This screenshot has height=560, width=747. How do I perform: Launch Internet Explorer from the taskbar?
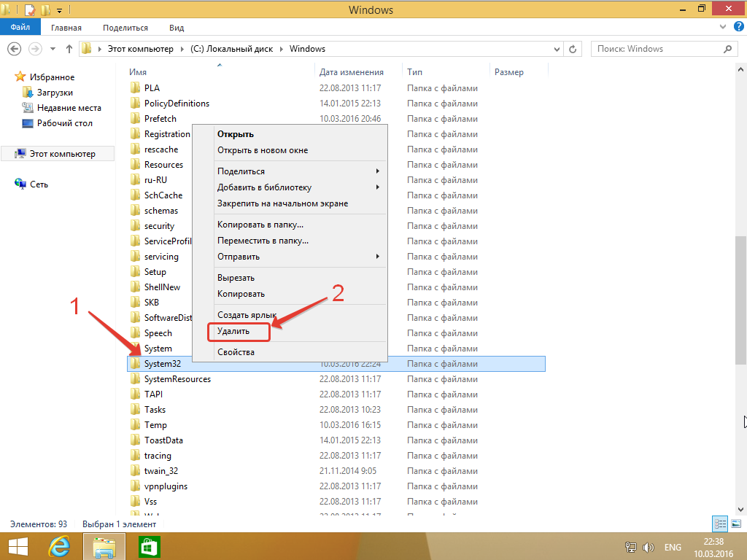59,547
